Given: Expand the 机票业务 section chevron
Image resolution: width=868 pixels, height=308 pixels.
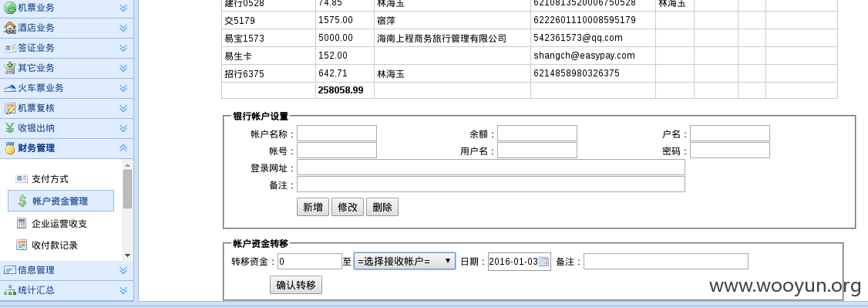Looking at the screenshot, I should [123, 8].
